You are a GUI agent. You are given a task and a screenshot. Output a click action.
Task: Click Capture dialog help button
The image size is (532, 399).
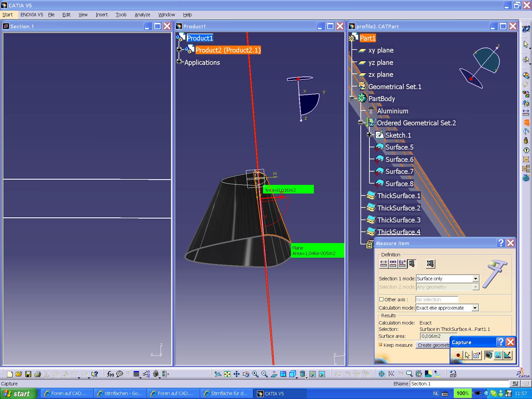(x=501, y=342)
